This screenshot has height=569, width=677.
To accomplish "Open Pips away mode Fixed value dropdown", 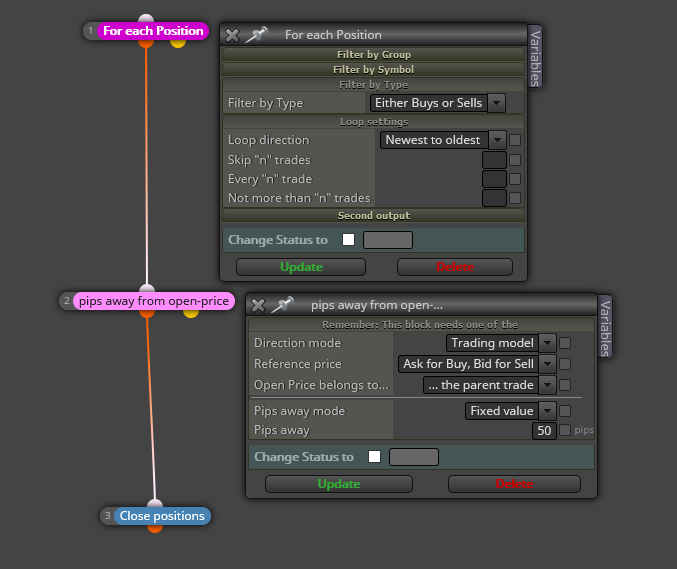I will pos(510,411).
